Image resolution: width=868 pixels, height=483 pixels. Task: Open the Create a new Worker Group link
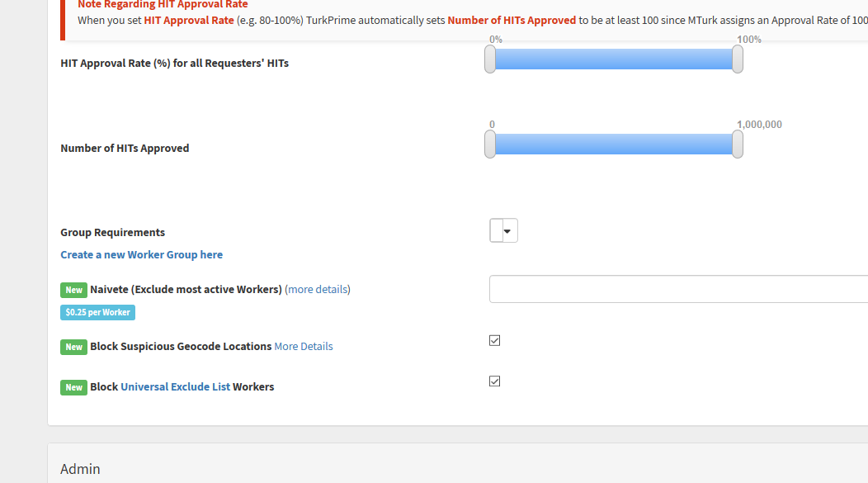tap(141, 255)
